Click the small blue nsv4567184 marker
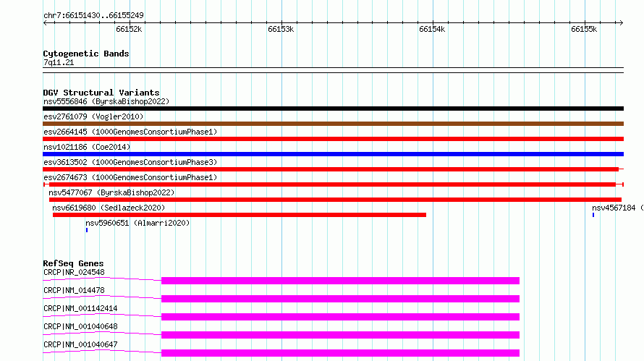The height and width of the screenshot is (361, 644). pos(593,215)
